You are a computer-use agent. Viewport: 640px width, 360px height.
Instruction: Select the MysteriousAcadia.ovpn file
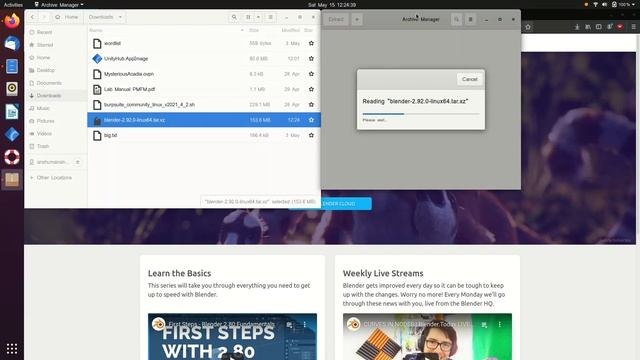(204, 74)
